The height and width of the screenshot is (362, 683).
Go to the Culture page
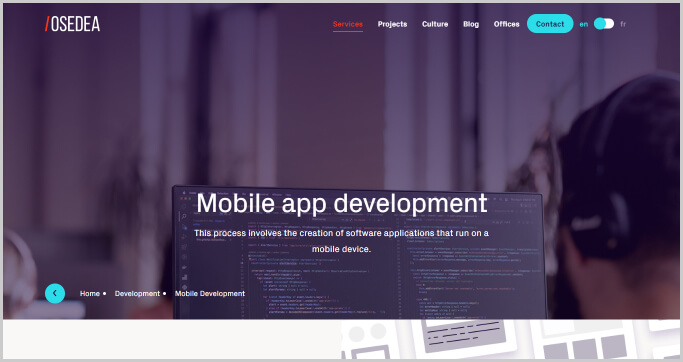click(435, 24)
